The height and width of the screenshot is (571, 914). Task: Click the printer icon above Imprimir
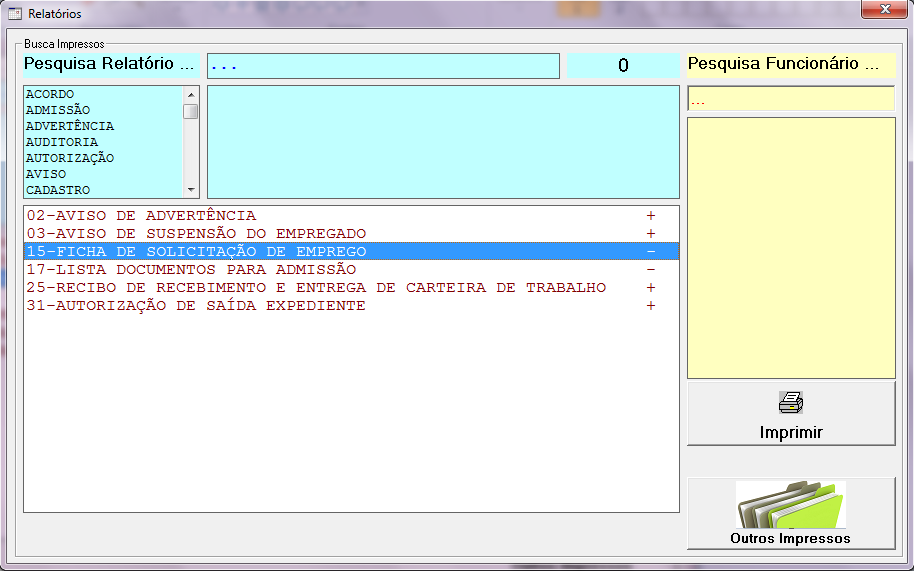(790, 403)
